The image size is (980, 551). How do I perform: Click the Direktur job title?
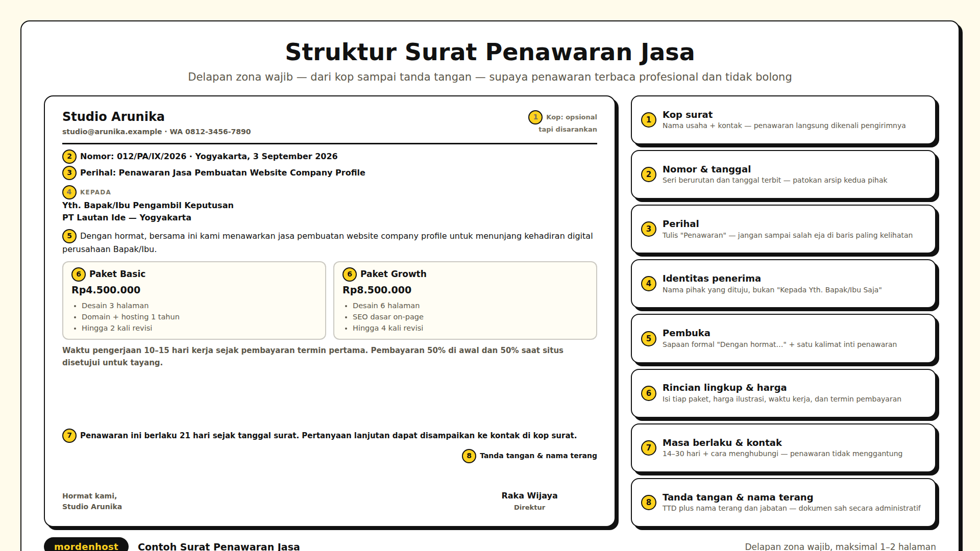[x=529, y=508]
